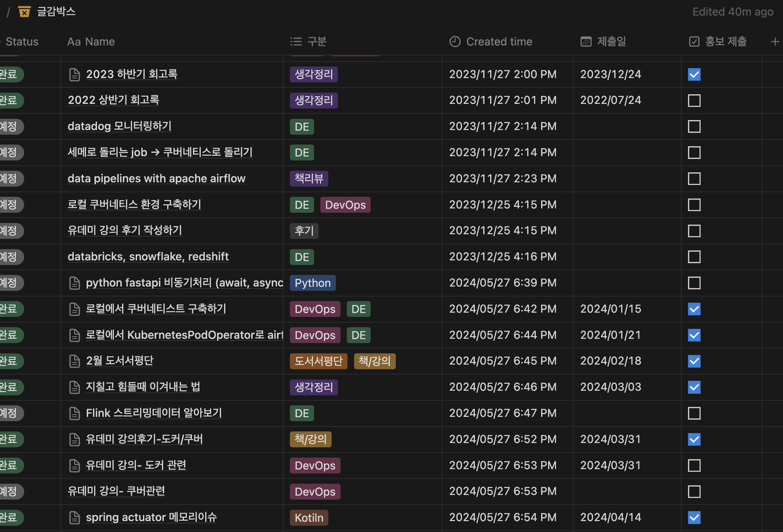
Task: Click the calendar icon in 제출일 header
Action: [586, 42]
